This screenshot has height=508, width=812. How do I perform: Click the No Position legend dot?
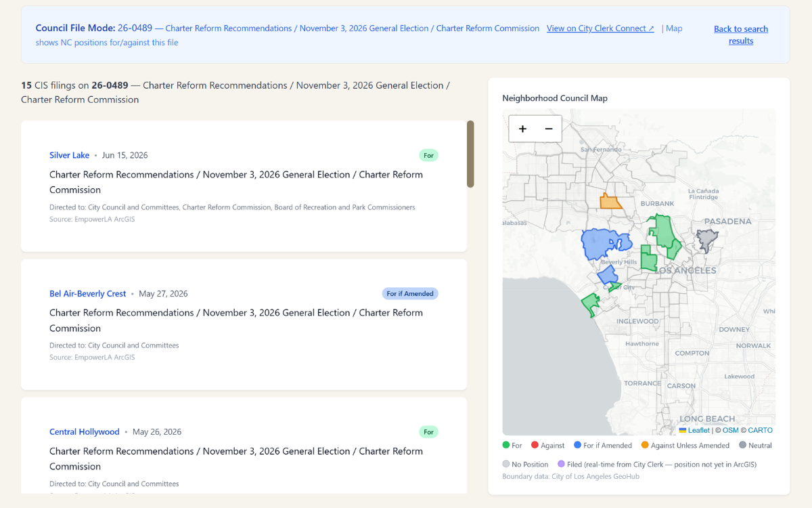505,465
